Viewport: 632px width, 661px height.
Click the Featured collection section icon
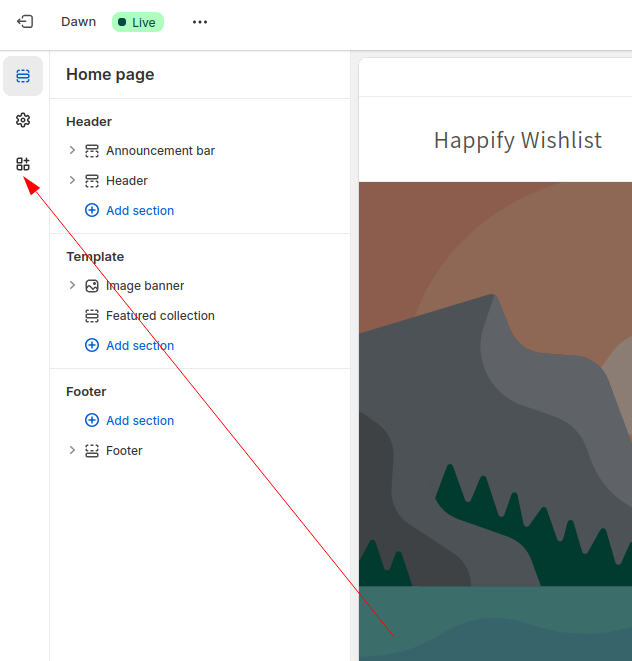pos(92,315)
